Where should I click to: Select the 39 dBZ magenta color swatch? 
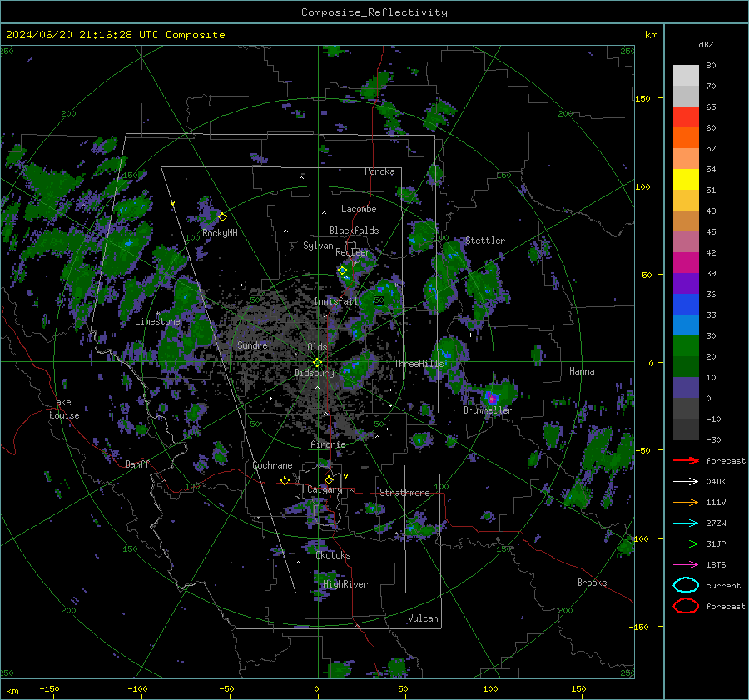(x=686, y=263)
